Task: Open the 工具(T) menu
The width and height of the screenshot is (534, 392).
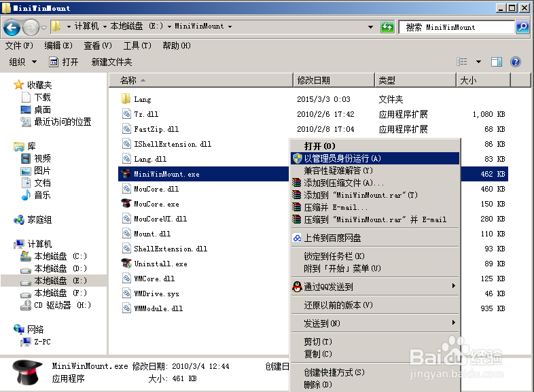Action: (137, 46)
